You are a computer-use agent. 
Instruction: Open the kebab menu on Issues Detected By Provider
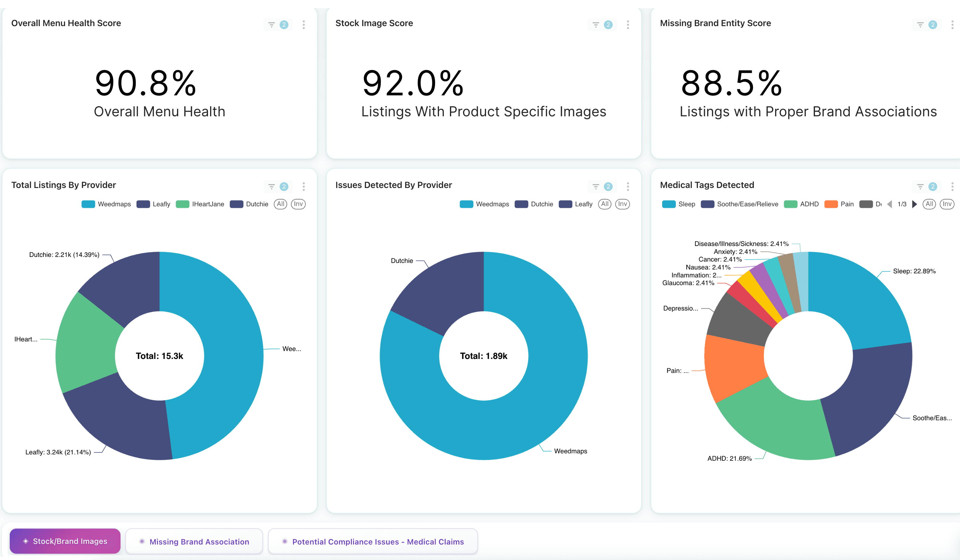tap(628, 187)
